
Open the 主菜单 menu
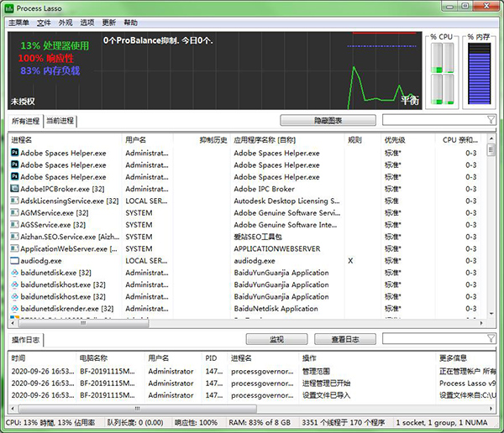coord(18,23)
